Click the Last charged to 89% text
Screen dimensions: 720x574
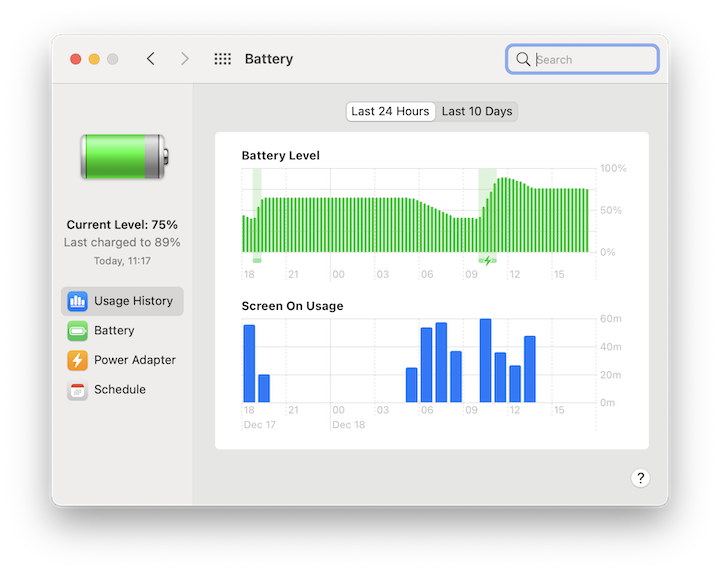pos(122,242)
